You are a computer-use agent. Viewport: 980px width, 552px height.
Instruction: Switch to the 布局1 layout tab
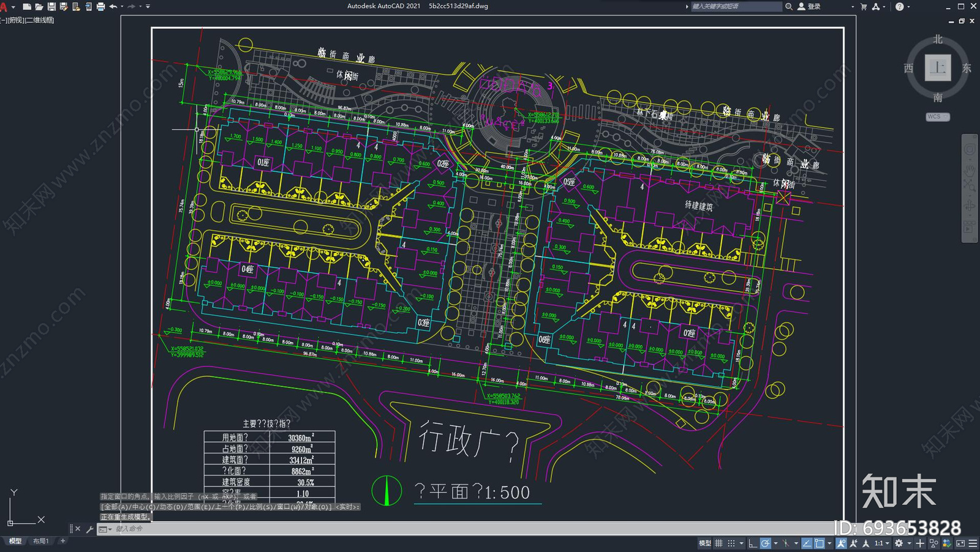[x=41, y=541]
